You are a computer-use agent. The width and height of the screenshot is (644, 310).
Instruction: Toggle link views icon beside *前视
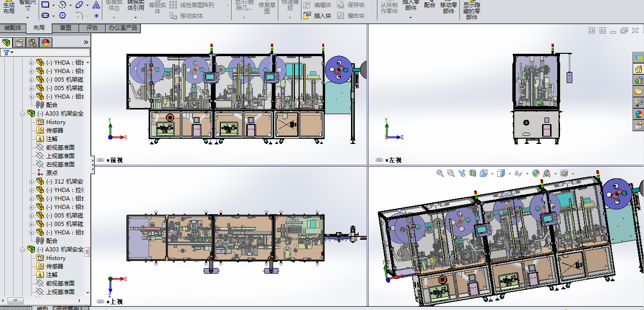pos(100,160)
